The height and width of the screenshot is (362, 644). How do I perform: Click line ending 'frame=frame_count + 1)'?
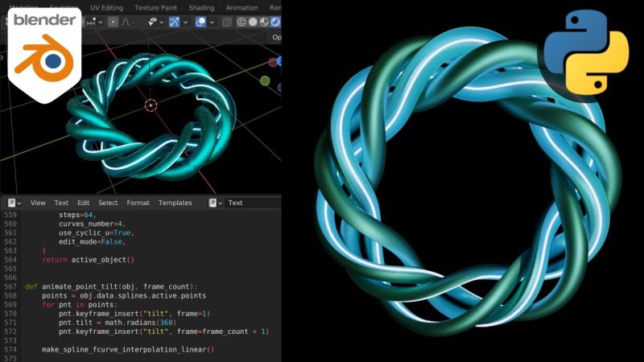pyautogui.click(x=164, y=331)
